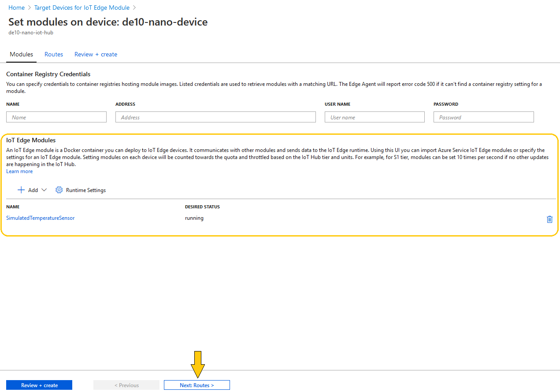Open the Runtime Settings gear icon

point(59,190)
